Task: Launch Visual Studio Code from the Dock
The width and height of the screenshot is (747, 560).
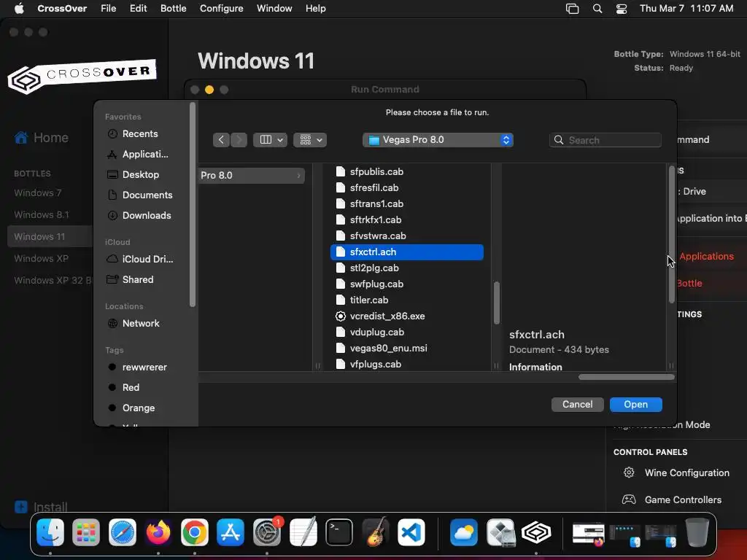Action: tap(411, 532)
